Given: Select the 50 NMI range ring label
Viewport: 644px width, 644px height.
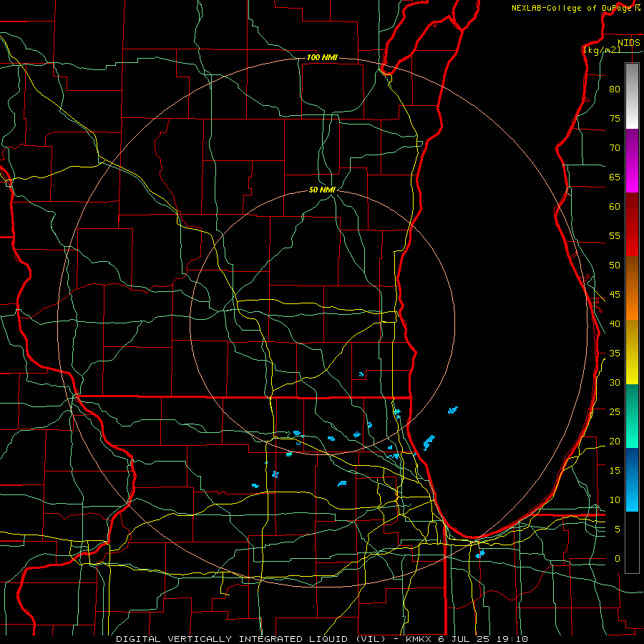Looking at the screenshot, I should click(x=322, y=190).
